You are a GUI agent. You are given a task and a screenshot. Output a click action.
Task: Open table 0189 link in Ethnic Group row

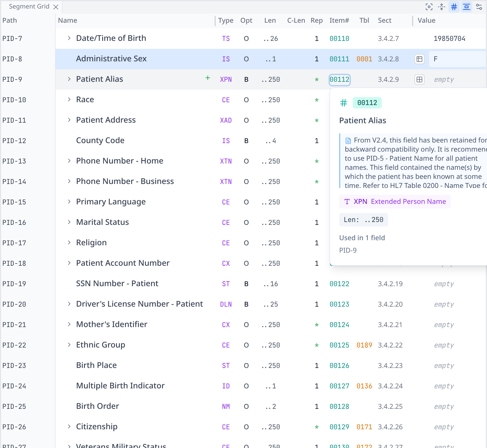pos(364,345)
